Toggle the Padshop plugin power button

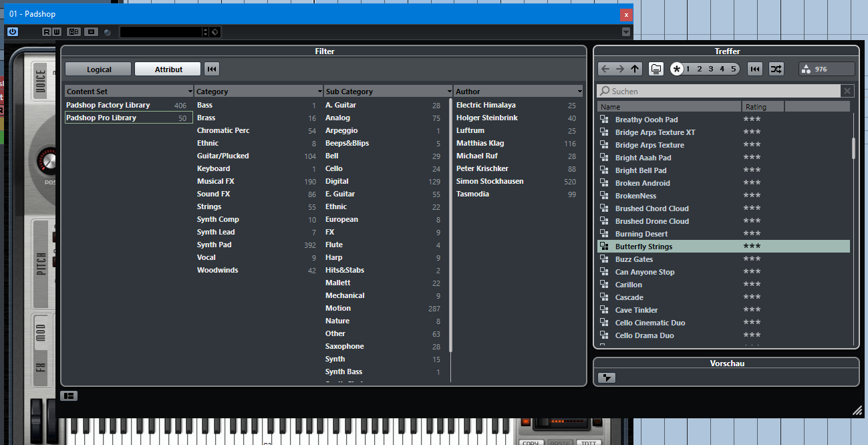pyautogui.click(x=13, y=31)
